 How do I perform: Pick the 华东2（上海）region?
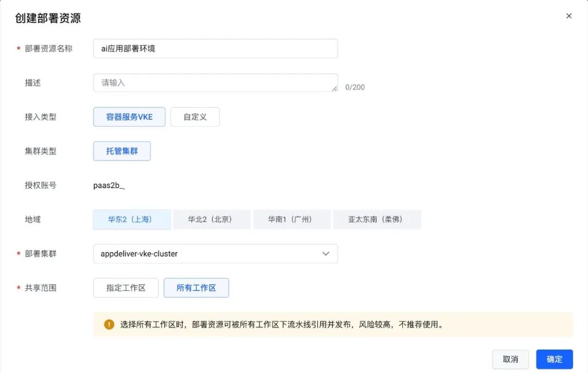pyautogui.click(x=132, y=220)
